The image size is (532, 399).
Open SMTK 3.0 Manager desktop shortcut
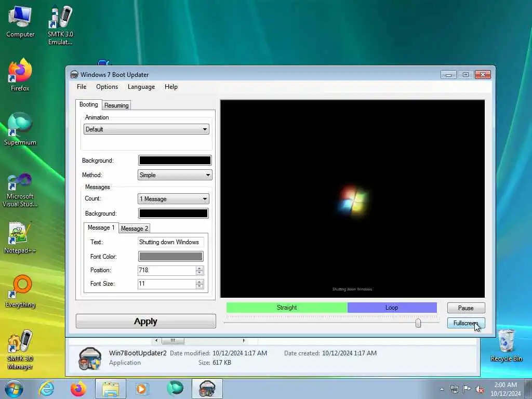point(20,350)
